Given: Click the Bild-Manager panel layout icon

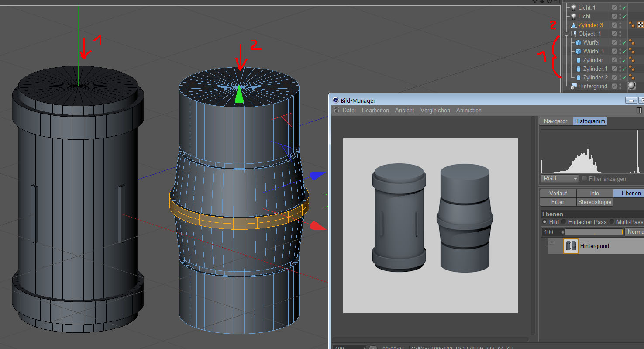Looking at the screenshot, I should (640, 110).
